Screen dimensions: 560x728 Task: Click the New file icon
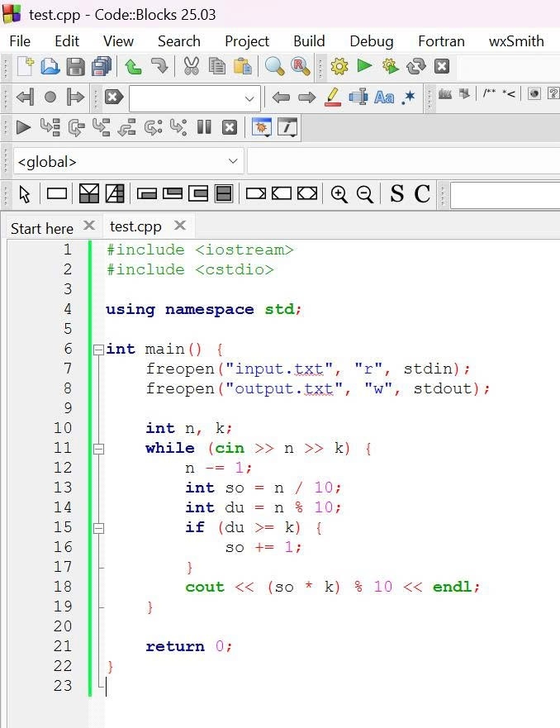click(26, 66)
